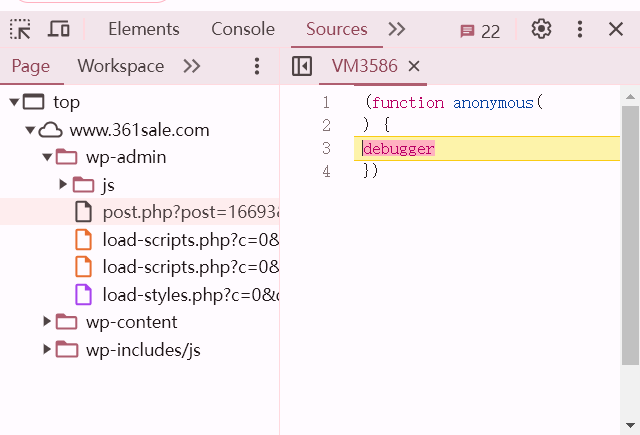The image size is (640, 435).
Task: Close the VM3586 file tab
Action: pos(414,66)
